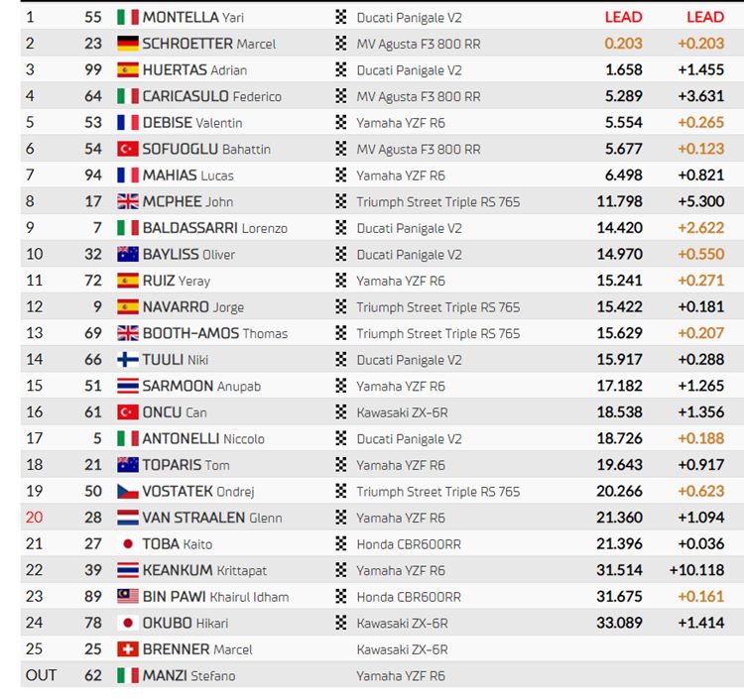
Task: Click the Japanese flag beside Toba Kaito
Action: [128, 544]
